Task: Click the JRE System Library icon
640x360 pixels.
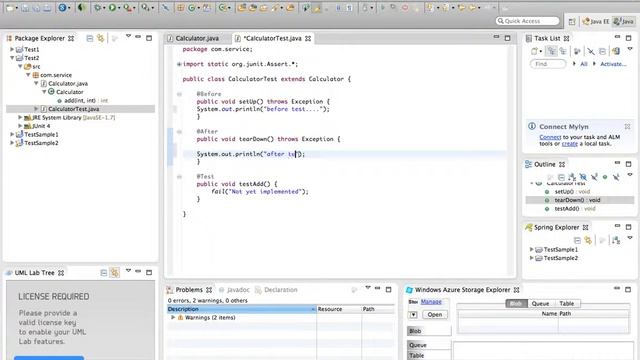Action: click(x=27, y=118)
